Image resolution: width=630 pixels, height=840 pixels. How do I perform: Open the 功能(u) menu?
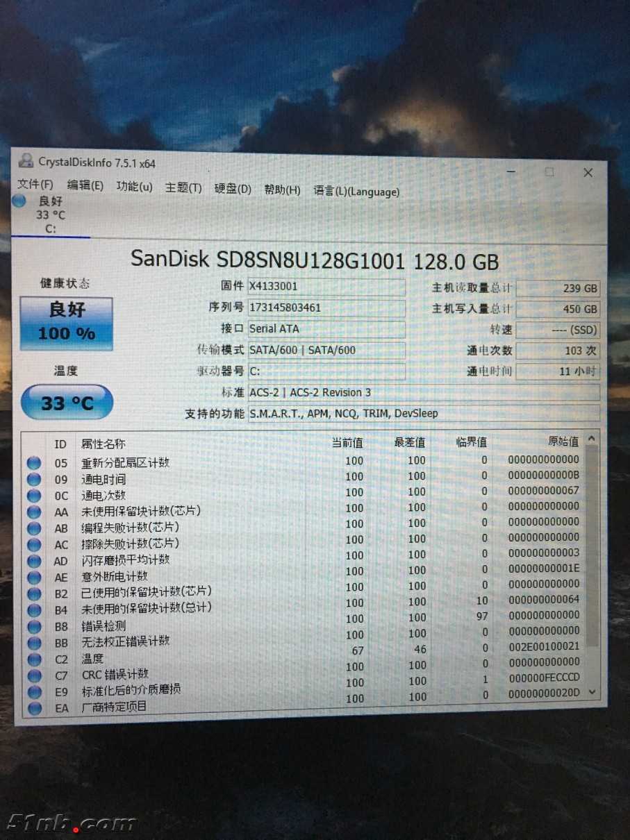tap(134, 186)
